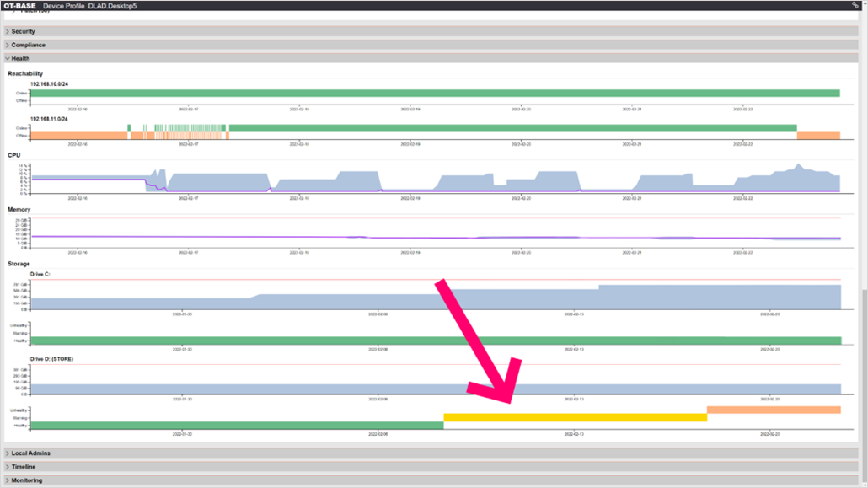868x488 pixels.
Task: Click the 192.168.11.0/24 network label
Action: pos(49,119)
